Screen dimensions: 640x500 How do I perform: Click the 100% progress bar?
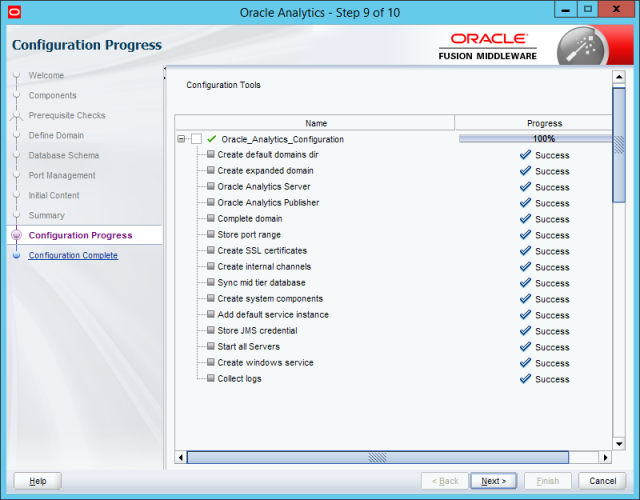tap(536, 139)
